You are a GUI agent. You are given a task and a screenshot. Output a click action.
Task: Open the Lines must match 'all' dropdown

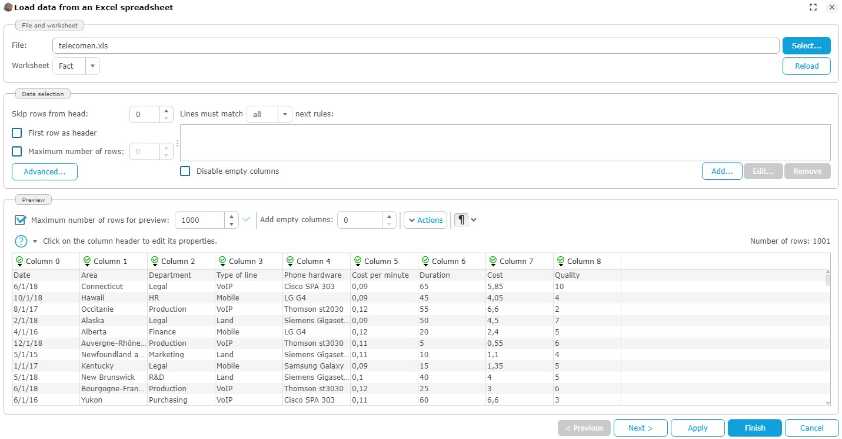[285, 114]
